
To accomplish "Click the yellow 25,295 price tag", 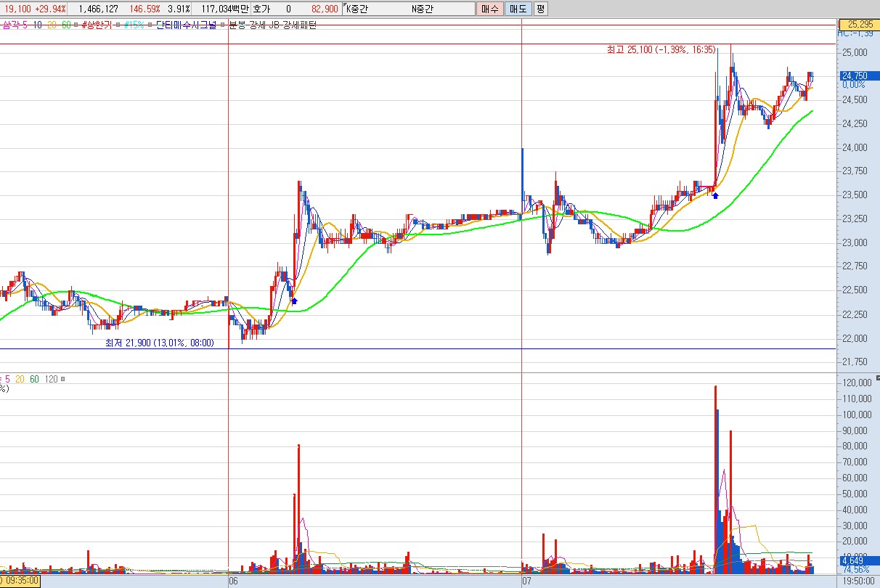I will coord(858,23).
